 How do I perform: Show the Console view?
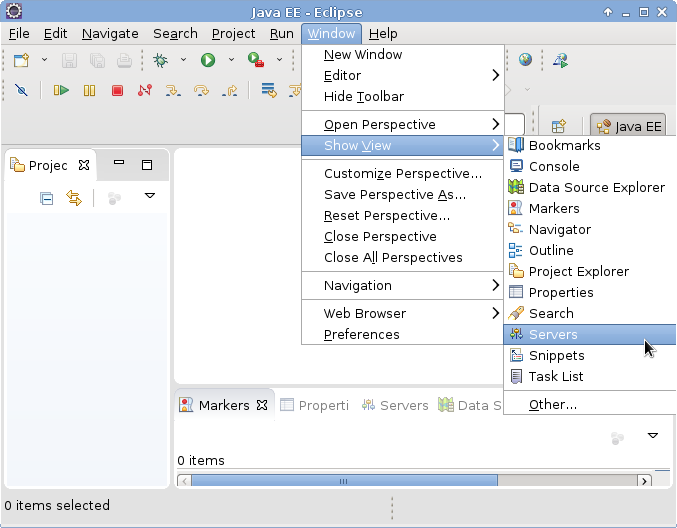tap(590, 167)
